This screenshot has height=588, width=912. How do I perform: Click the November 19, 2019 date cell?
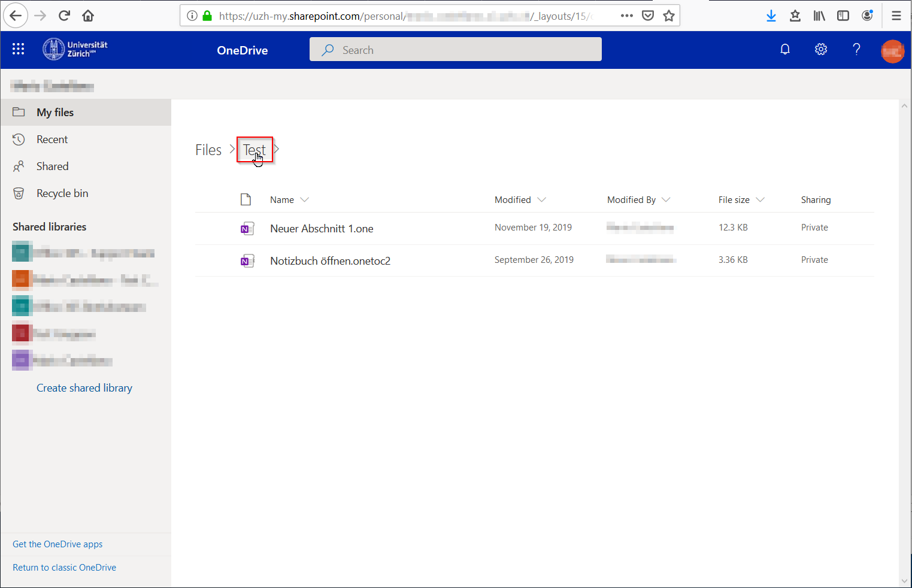click(x=533, y=227)
